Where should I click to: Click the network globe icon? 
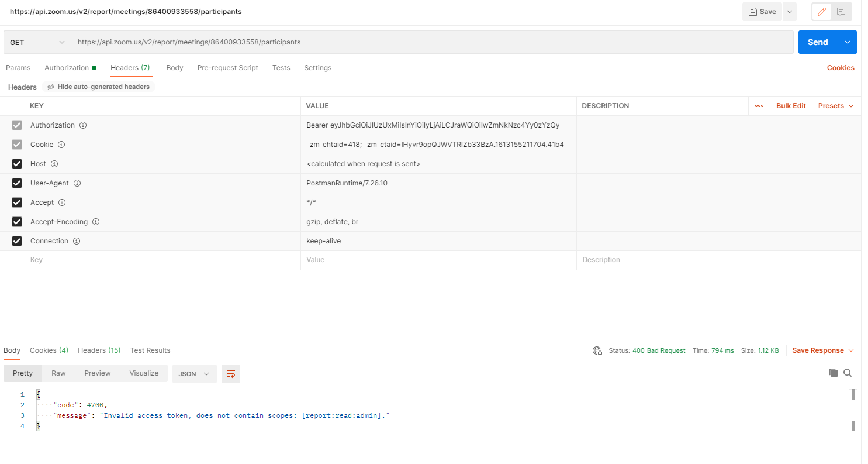[597, 350]
